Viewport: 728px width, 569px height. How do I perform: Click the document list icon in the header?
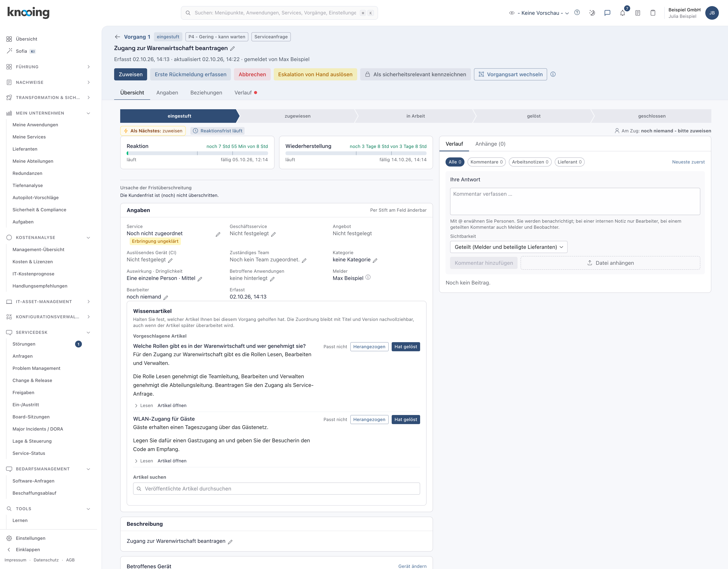click(x=638, y=13)
